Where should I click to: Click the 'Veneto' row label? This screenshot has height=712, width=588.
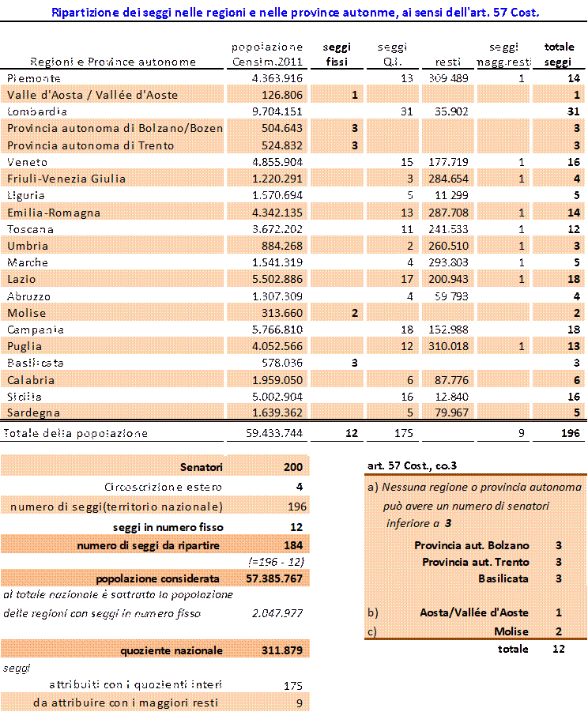[x=27, y=162]
